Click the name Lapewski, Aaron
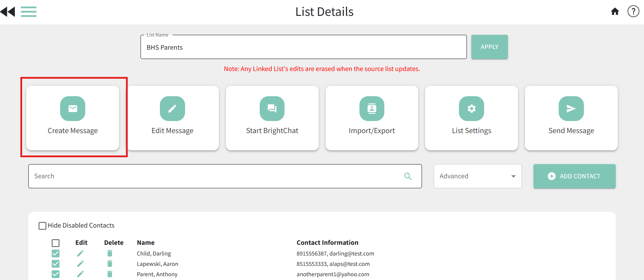644x280 pixels. point(157,264)
